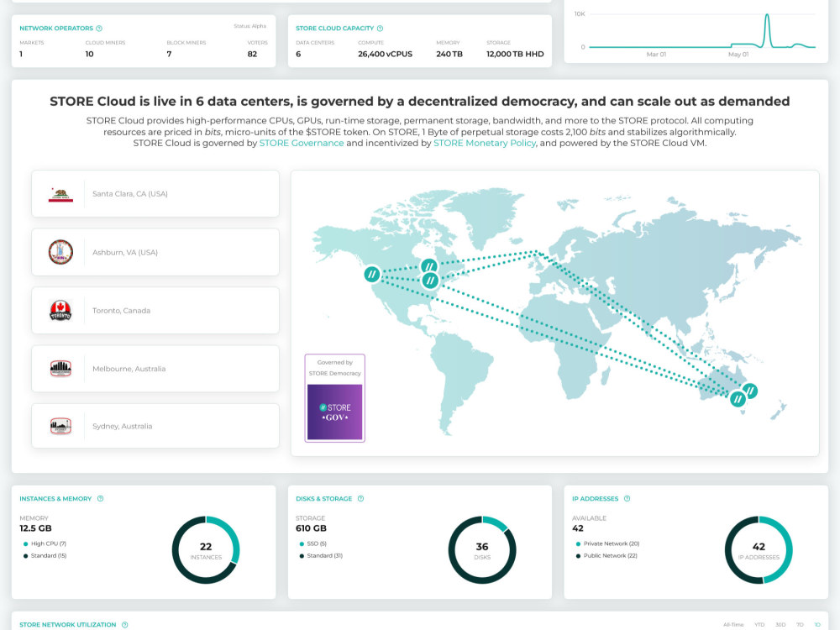Click the Cloud Miners value 10
This screenshot has width=840, height=630.
pyautogui.click(x=90, y=54)
